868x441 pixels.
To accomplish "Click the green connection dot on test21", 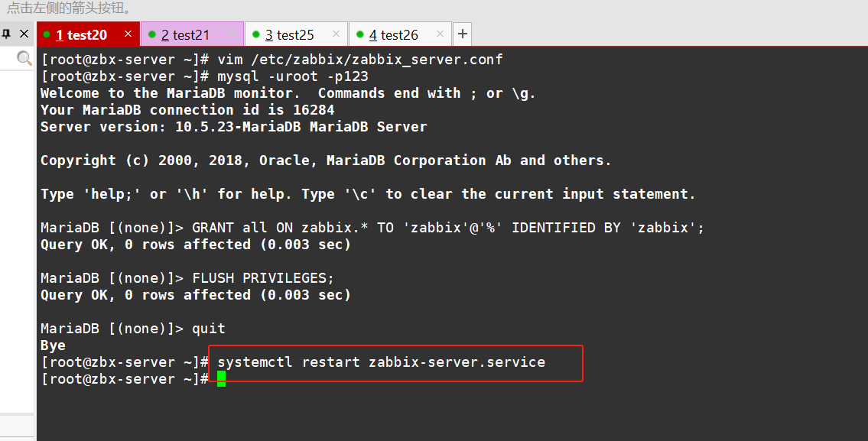I will tap(151, 35).
